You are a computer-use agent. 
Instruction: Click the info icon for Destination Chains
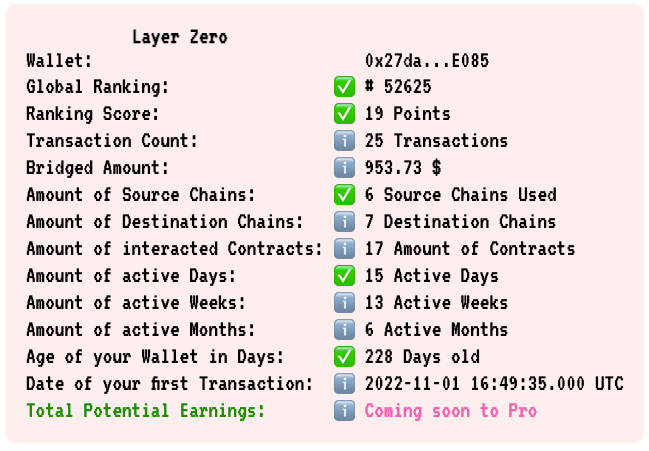[x=344, y=222]
